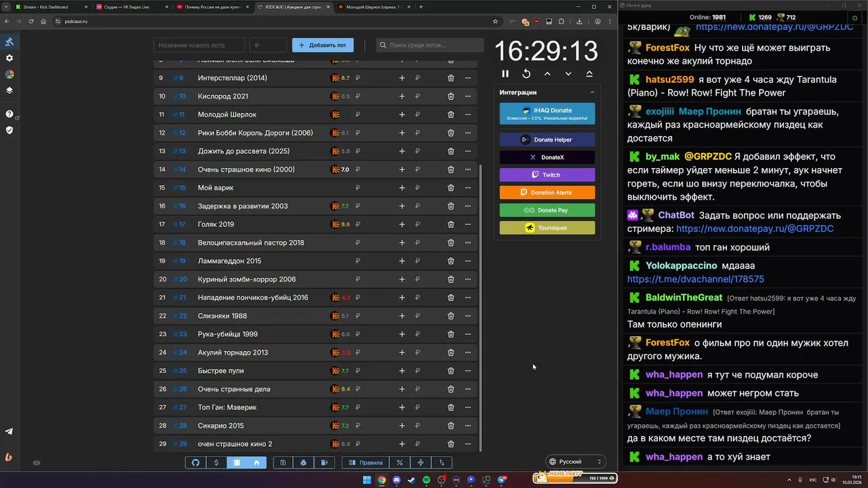The image size is (868, 488).
Task: Focus the new lot ruble amount field
Action: pos(268,45)
